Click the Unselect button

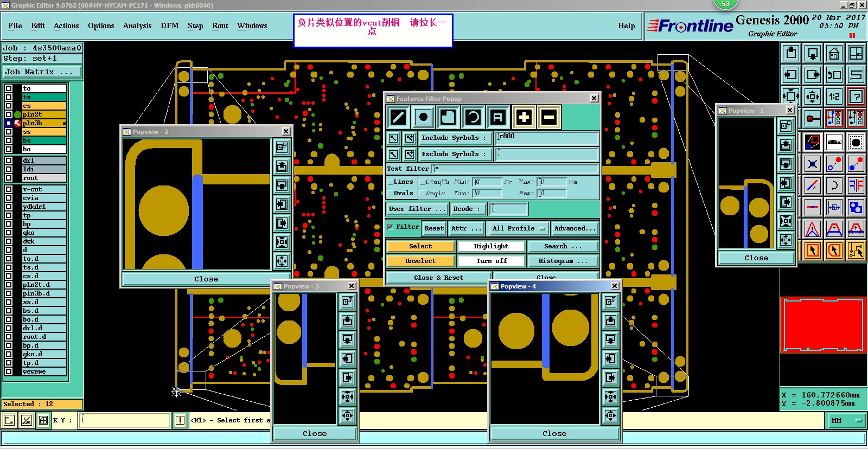click(420, 261)
